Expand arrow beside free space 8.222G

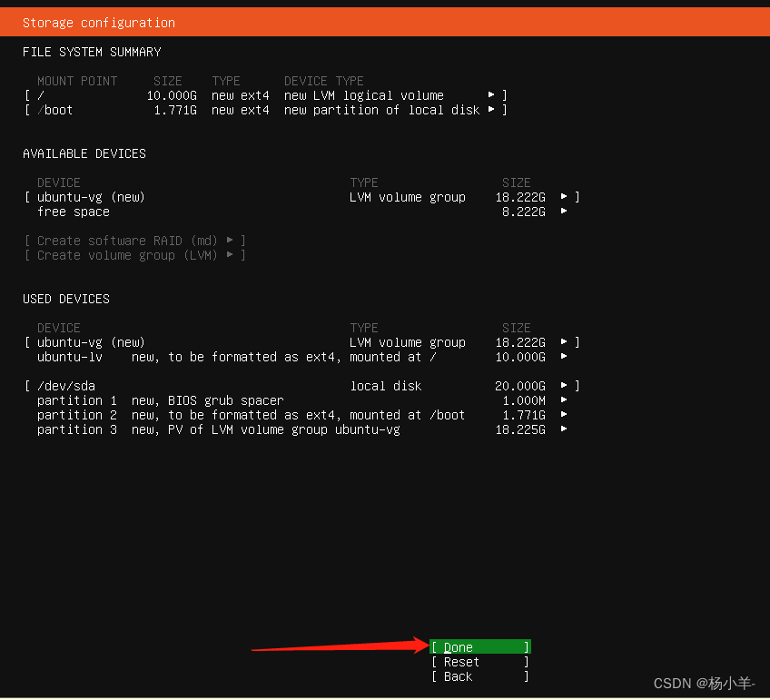click(x=564, y=211)
